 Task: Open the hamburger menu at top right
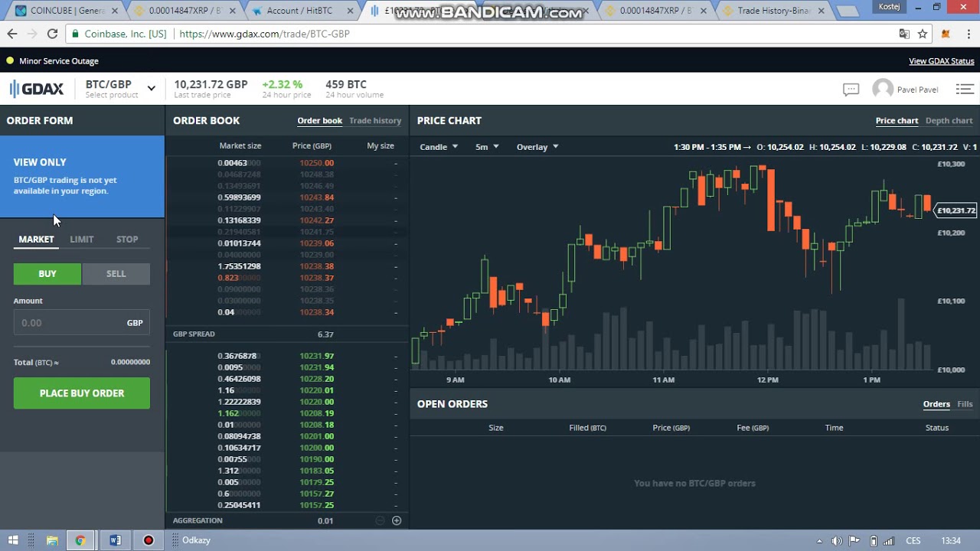964,90
